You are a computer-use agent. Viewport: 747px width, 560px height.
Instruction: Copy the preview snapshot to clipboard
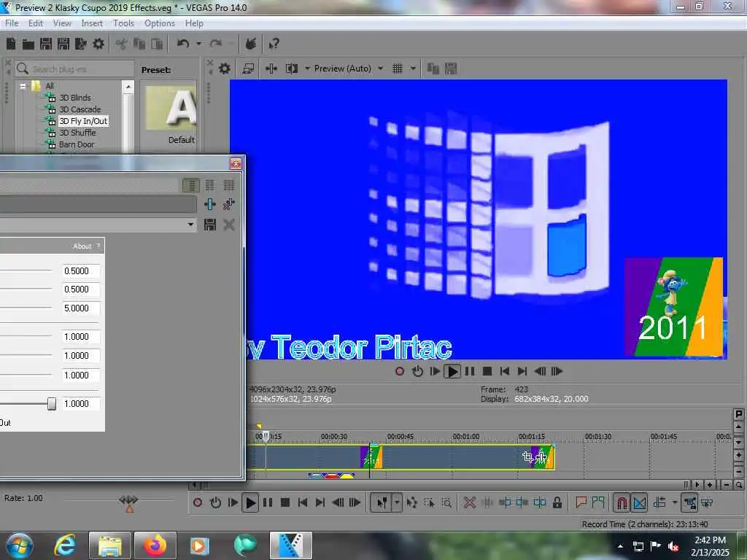(433, 69)
